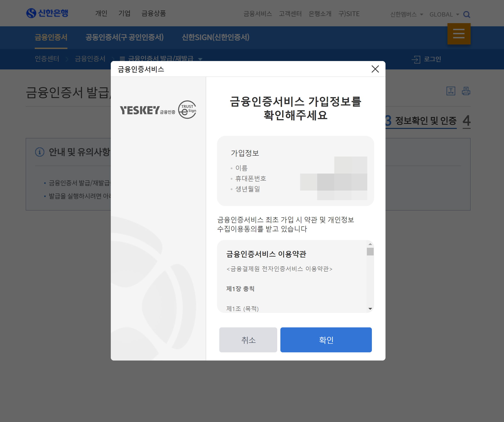Click the text size adjust icon

coord(450,91)
